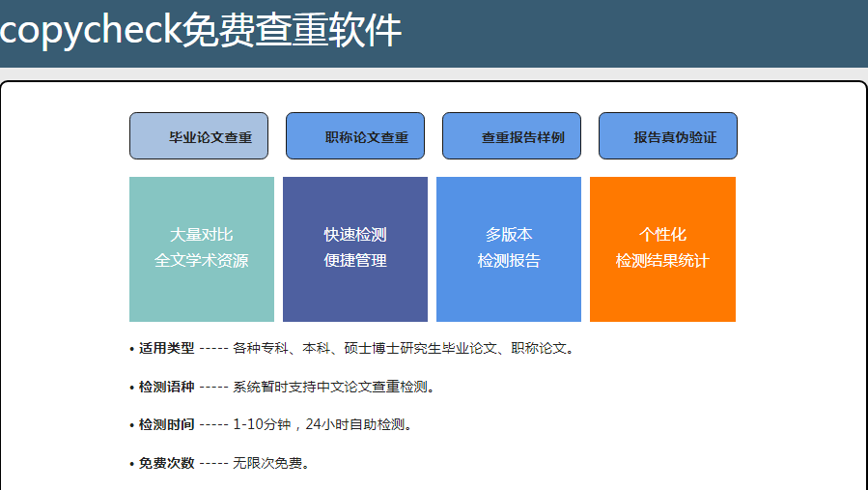Click the 检测语种 label
The image size is (868, 490).
[x=166, y=387]
